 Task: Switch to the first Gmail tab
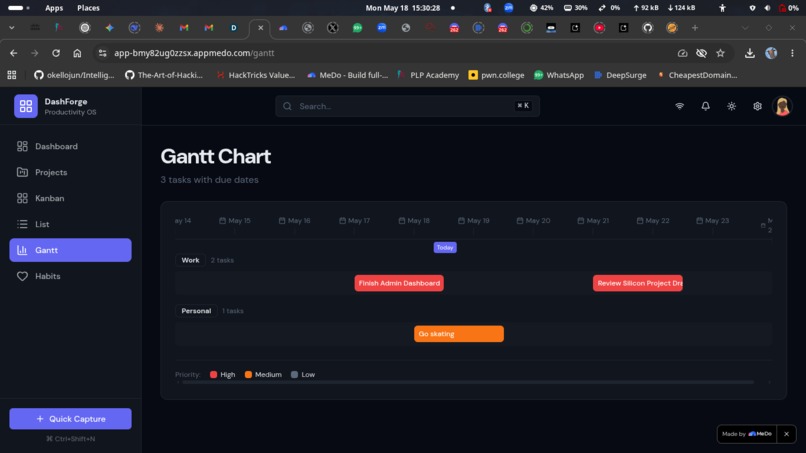coord(184,28)
